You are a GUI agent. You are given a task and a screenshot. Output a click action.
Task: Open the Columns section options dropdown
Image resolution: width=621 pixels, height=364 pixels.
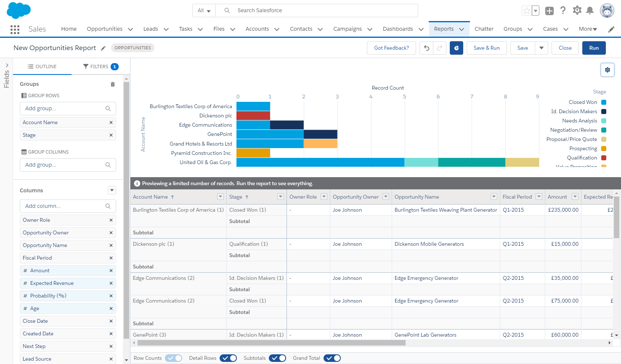(112, 190)
